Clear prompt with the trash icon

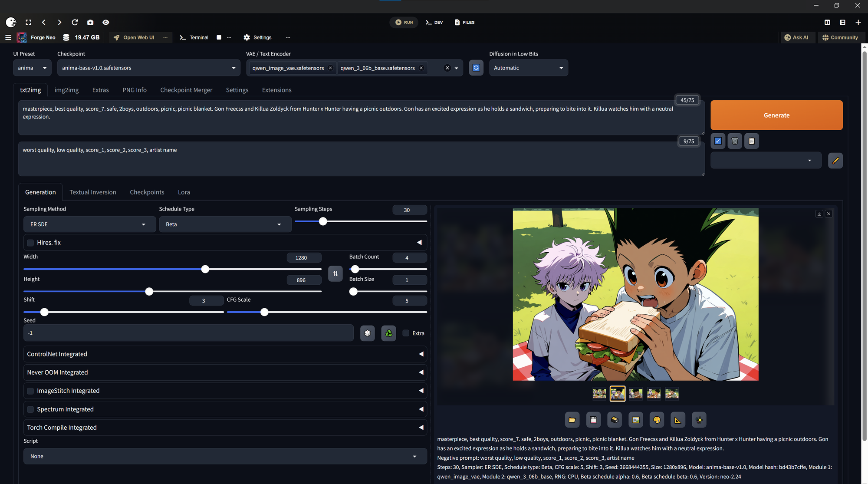tap(734, 141)
